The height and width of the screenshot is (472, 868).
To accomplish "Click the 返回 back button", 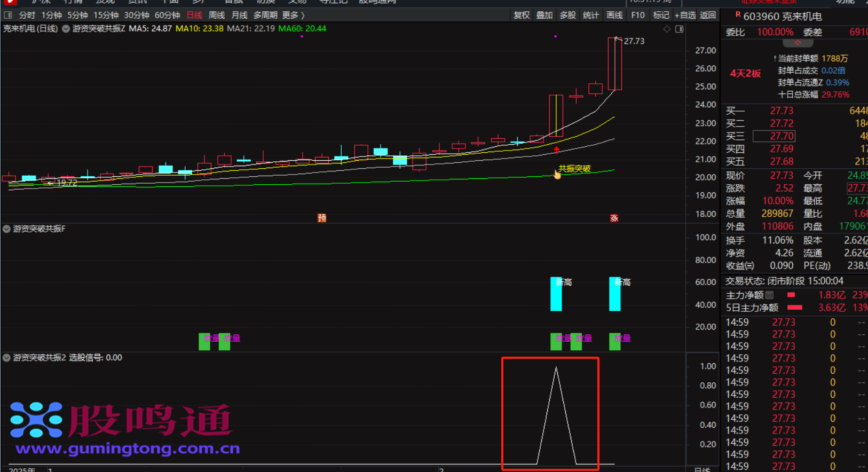I will click(x=708, y=15).
